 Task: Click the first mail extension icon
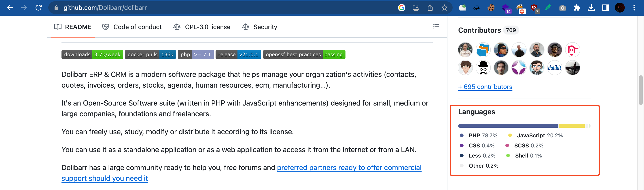coord(462,8)
